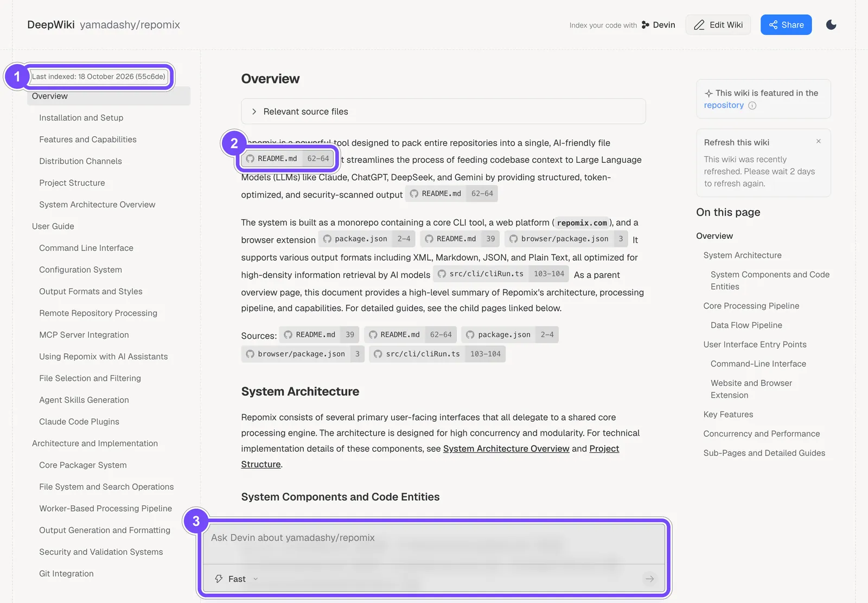This screenshot has width=868, height=603.
Task: Open src/cli/cliRun.ts chip in Sources row
Action: pos(437,354)
